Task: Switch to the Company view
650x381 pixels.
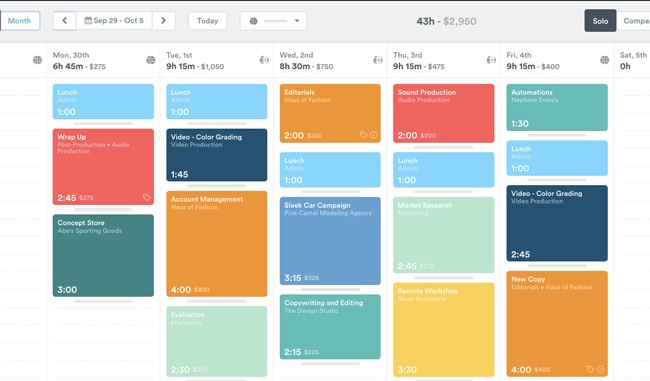Action: click(634, 21)
